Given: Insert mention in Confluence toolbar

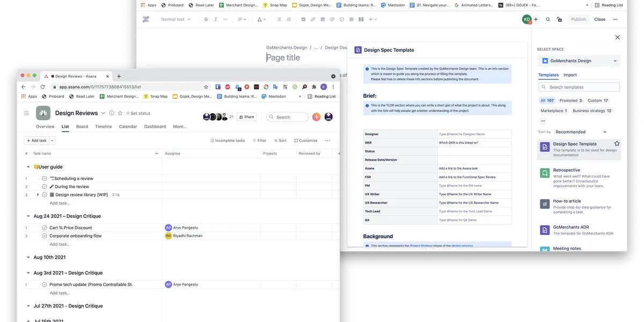Looking at the screenshot, I should (x=332, y=19).
